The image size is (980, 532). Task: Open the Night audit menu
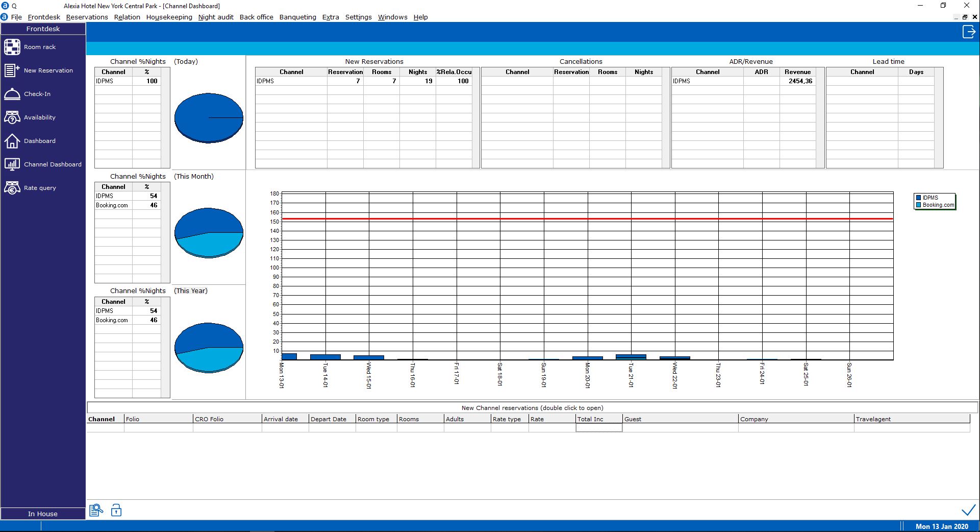point(216,17)
